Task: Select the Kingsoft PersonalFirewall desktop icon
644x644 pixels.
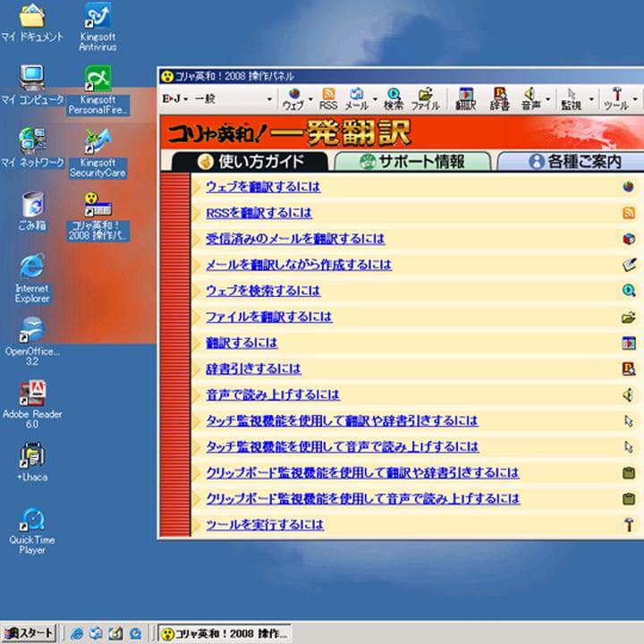Action: (x=97, y=90)
